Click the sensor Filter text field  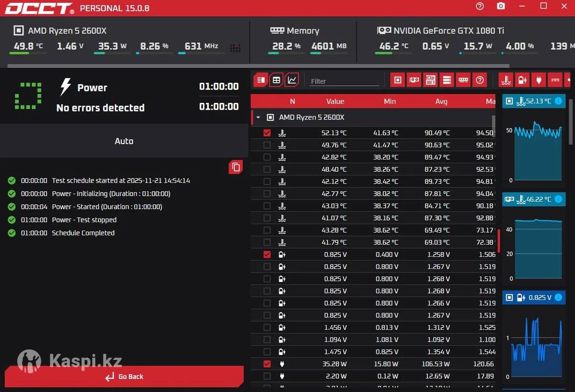[x=344, y=81]
